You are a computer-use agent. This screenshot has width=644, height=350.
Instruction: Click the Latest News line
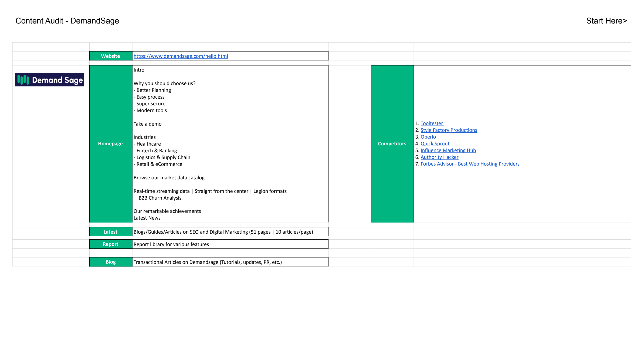point(147,218)
